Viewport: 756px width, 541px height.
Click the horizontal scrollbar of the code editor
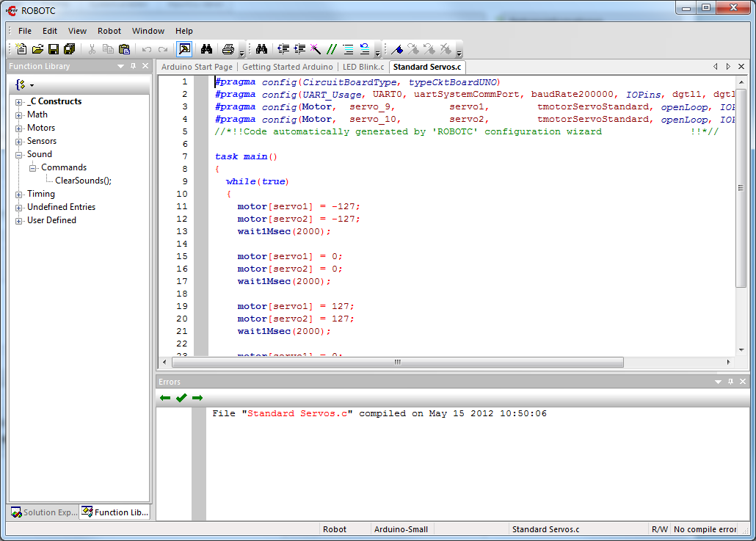(x=397, y=362)
